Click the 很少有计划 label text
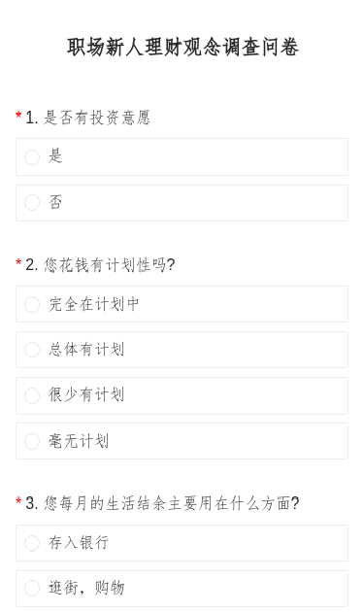 [x=86, y=395]
